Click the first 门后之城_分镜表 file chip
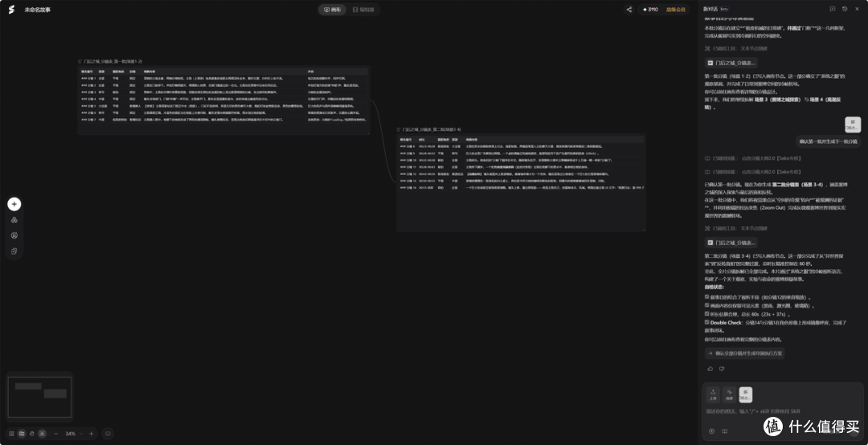Screen dimensions: 868x445 coord(731,63)
